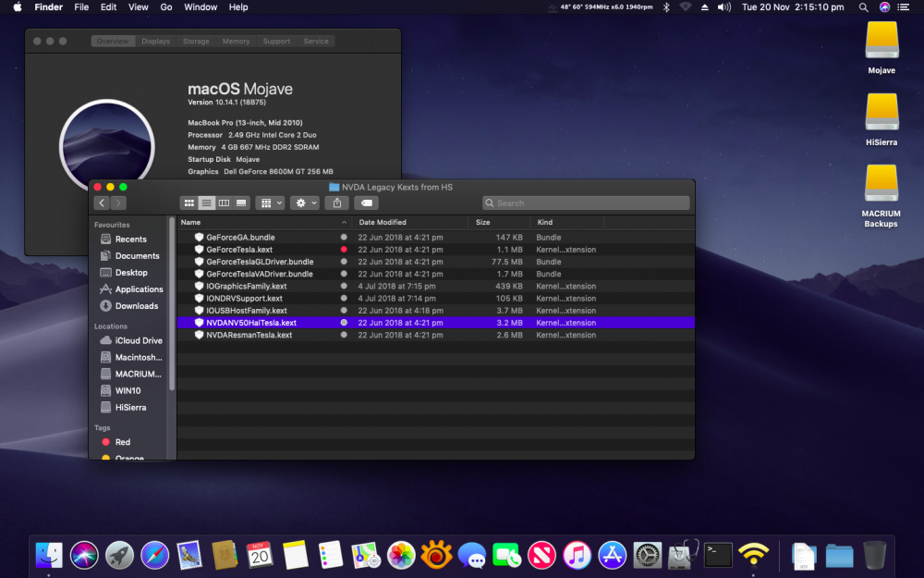Sort files by Size column
Image resolution: width=924 pixels, height=578 pixels.
(499, 222)
